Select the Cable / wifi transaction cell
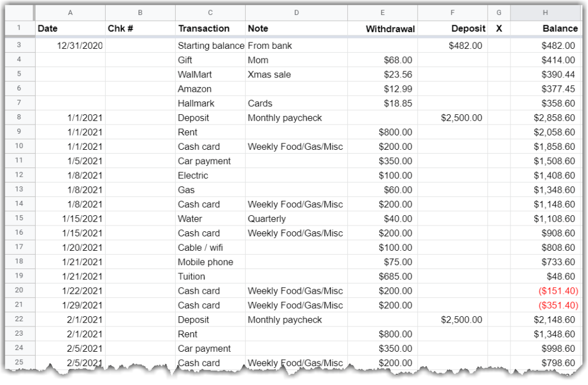This screenshot has width=588, height=385. 210,247
